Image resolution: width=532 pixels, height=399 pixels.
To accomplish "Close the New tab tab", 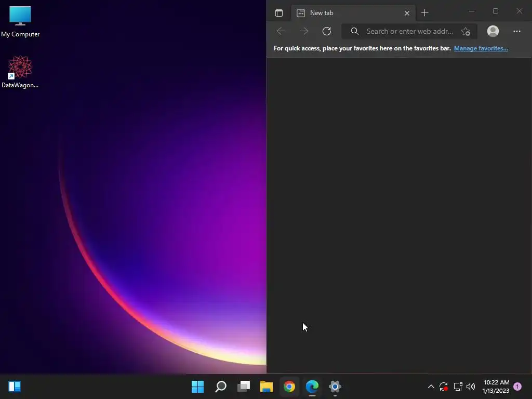I will click(407, 13).
